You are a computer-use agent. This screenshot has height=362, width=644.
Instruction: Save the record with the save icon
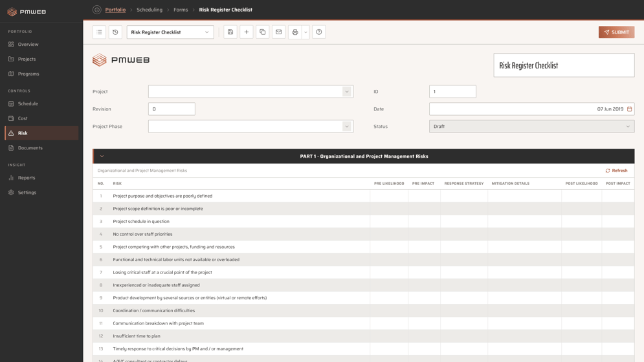coord(230,32)
